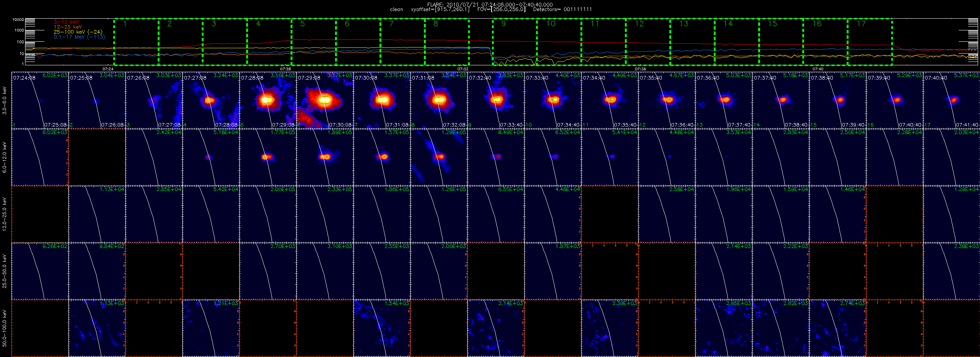
Task: Click the "clean" algorithm label in header
Action: pos(397,9)
